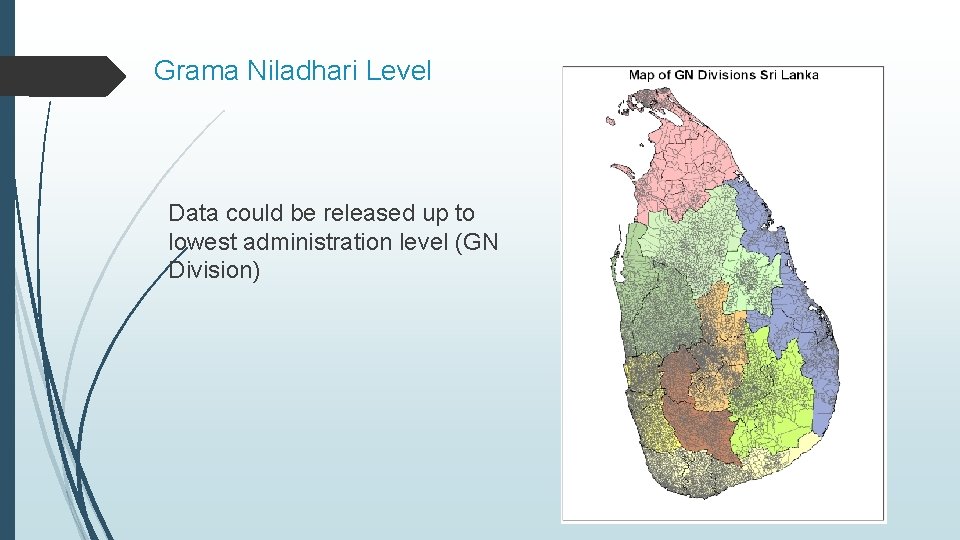Click the slide title 'Grama Niladhari Level'
Screen dimensions: 960x540
[293, 71]
